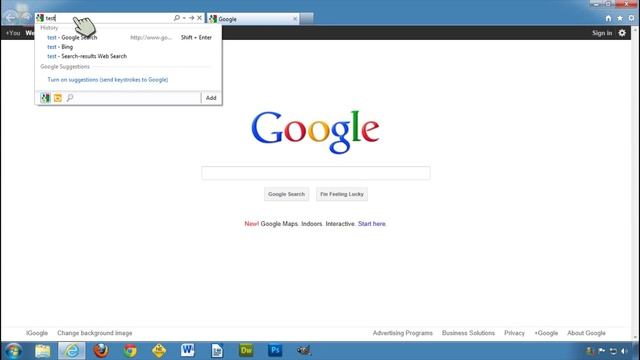
Task: Choose Google search provider icon in dropdown
Action: (x=45, y=98)
